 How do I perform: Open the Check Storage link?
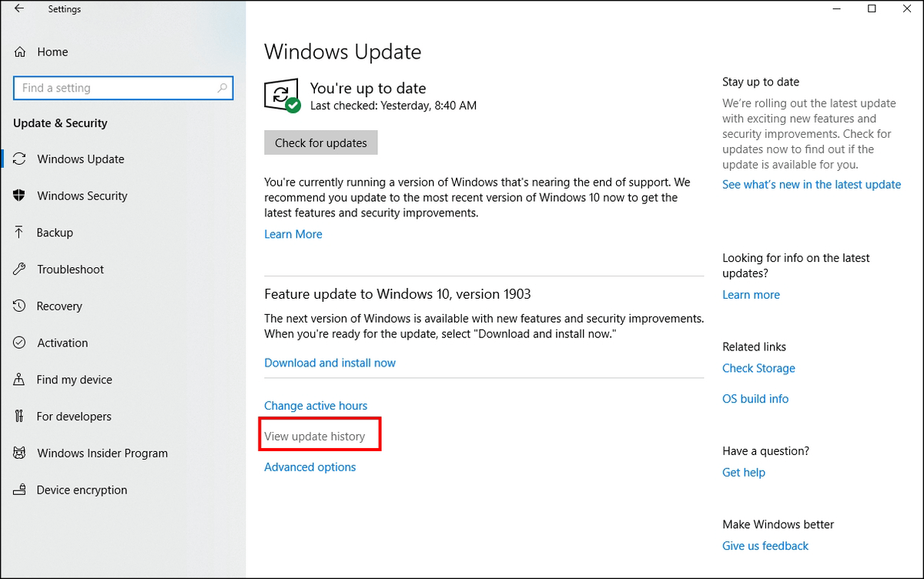(758, 368)
